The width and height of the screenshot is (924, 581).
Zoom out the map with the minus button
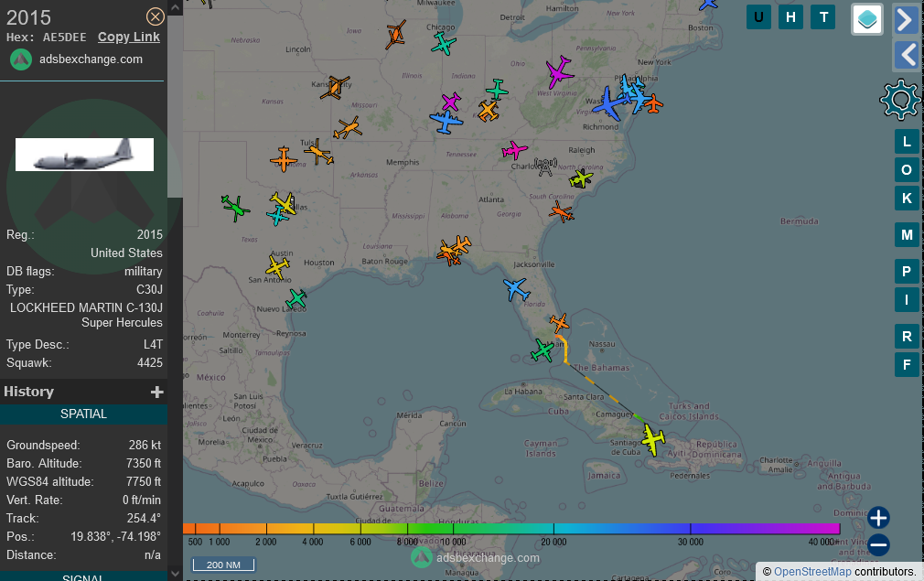coord(878,544)
